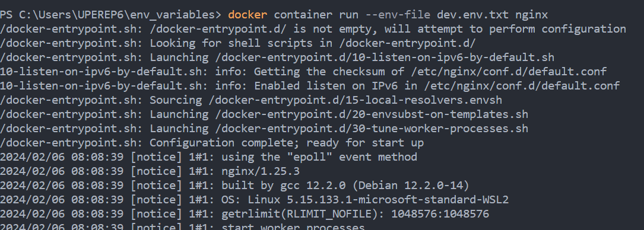Click the orange docker command word
The image size is (644, 230).
point(248,15)
